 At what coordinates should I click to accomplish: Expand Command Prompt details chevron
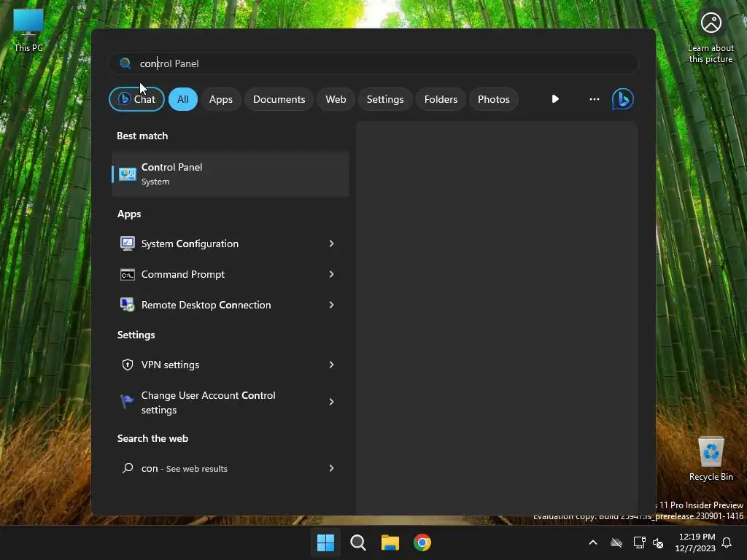point(332,274)
